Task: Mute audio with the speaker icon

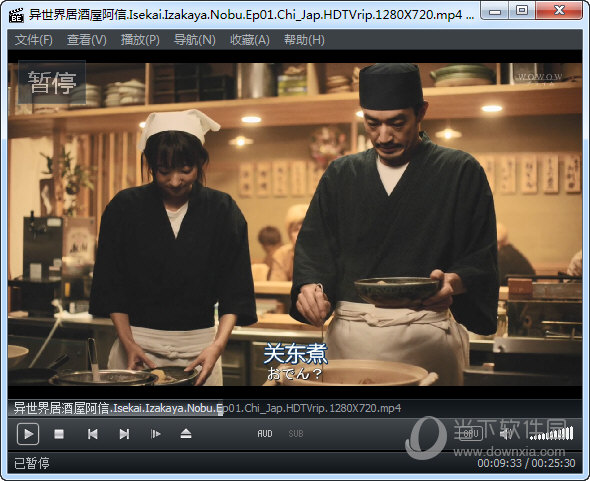Action: tap(506, 434)
